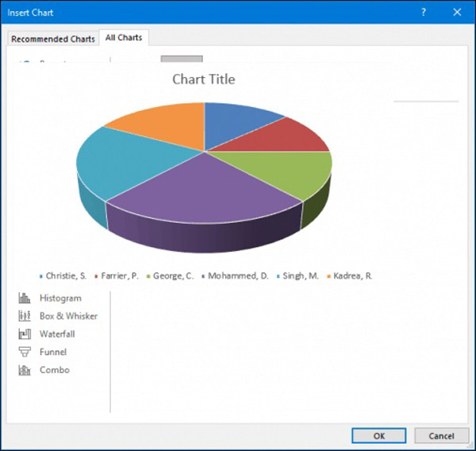This screenshot has height=451, width=476.
Task: Switch to the Recommended Charts tab
Action: coord(53,39)
